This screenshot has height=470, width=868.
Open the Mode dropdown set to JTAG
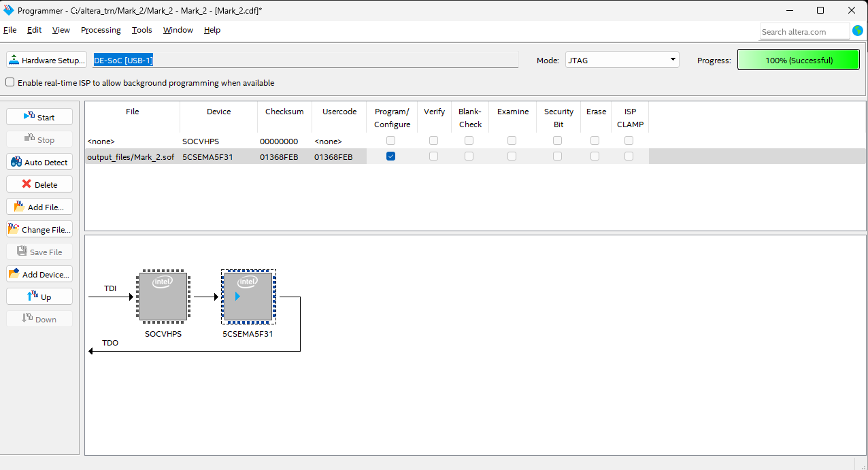[x=622, y=60]
